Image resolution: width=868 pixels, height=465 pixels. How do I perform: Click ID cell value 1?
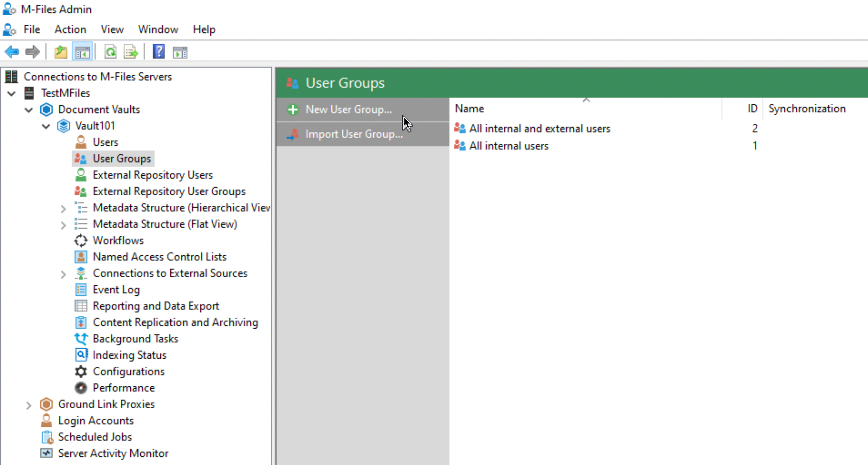(x=754, y=146)
